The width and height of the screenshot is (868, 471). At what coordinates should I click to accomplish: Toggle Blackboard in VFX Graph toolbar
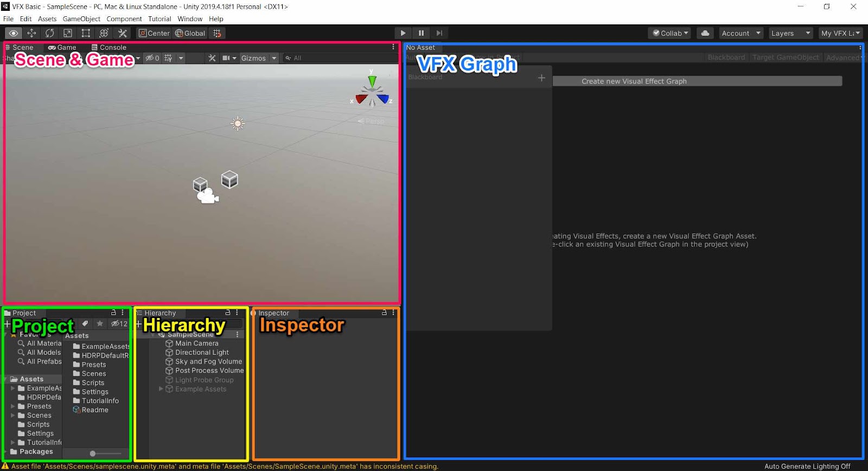click(726, 58)
